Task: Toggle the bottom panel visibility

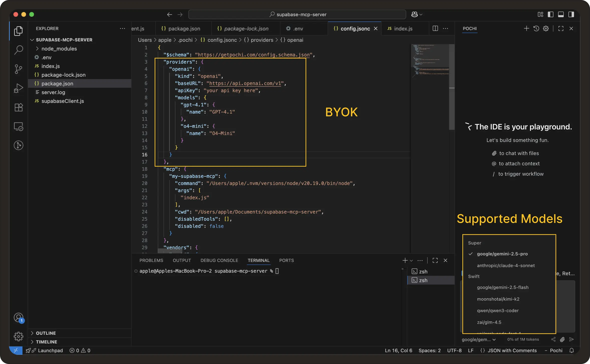Action: [561, 15]
